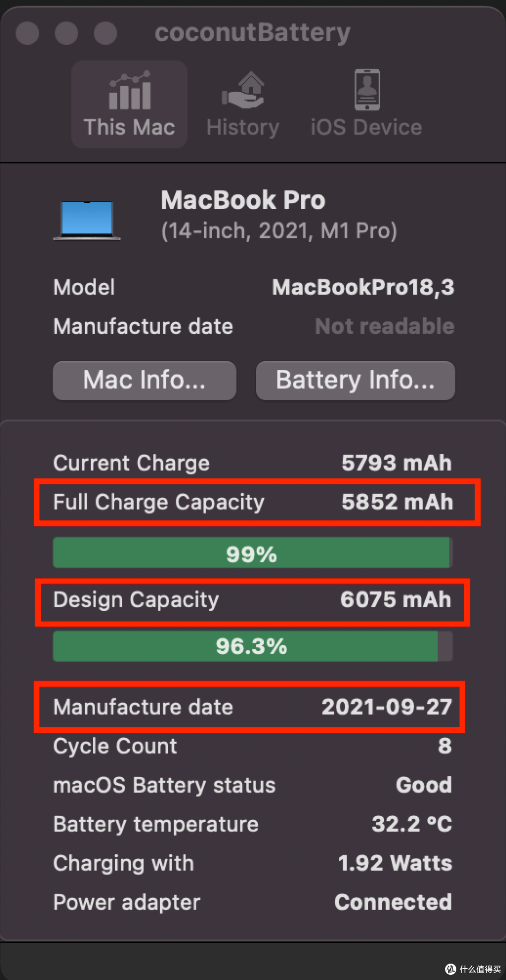Click the MacBook Pro laptop icon
The image size is (506, 980).
tap(87, 220)
